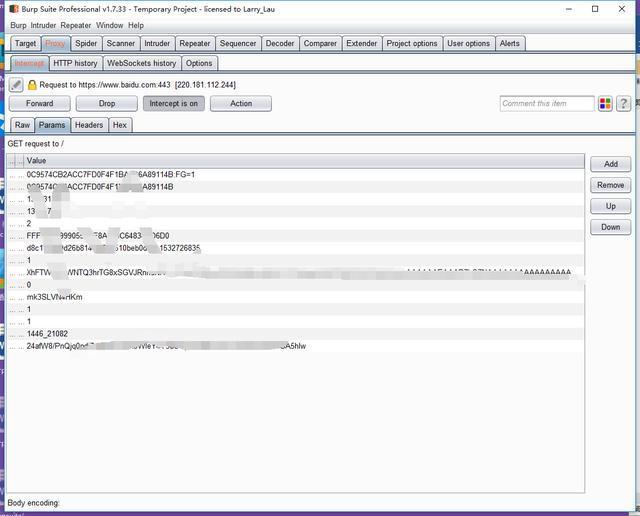Viewport: 640px width, 516px height.
Task: Close the Burp Suite window
Action: pyautogui.click(x=622, y=9)
